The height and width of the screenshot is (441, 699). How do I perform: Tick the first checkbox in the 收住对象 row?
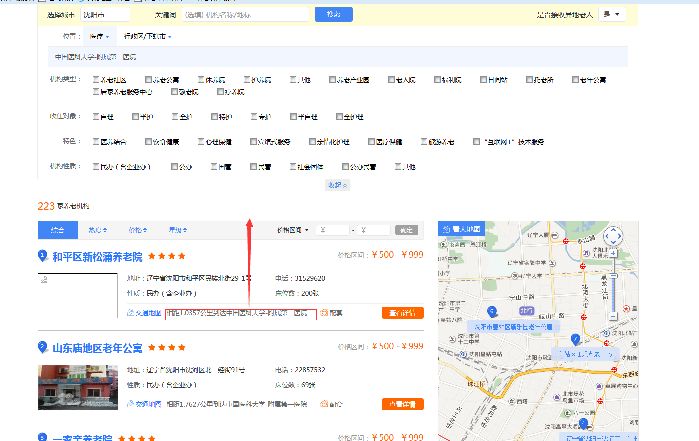(x=96, y=117)
